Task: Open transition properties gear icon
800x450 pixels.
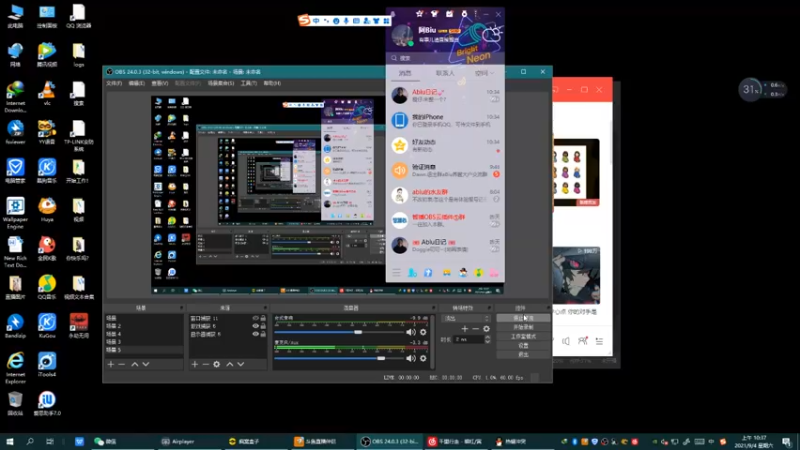Action: (x=486, y=329)
